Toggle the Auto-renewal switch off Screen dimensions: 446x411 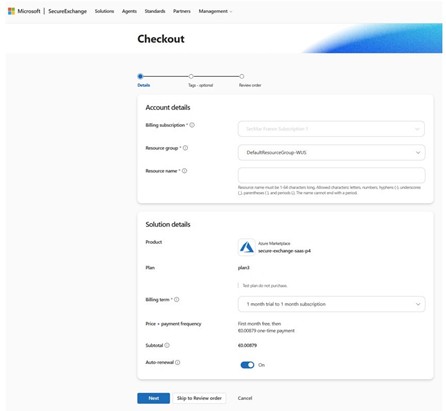(247, 365)
